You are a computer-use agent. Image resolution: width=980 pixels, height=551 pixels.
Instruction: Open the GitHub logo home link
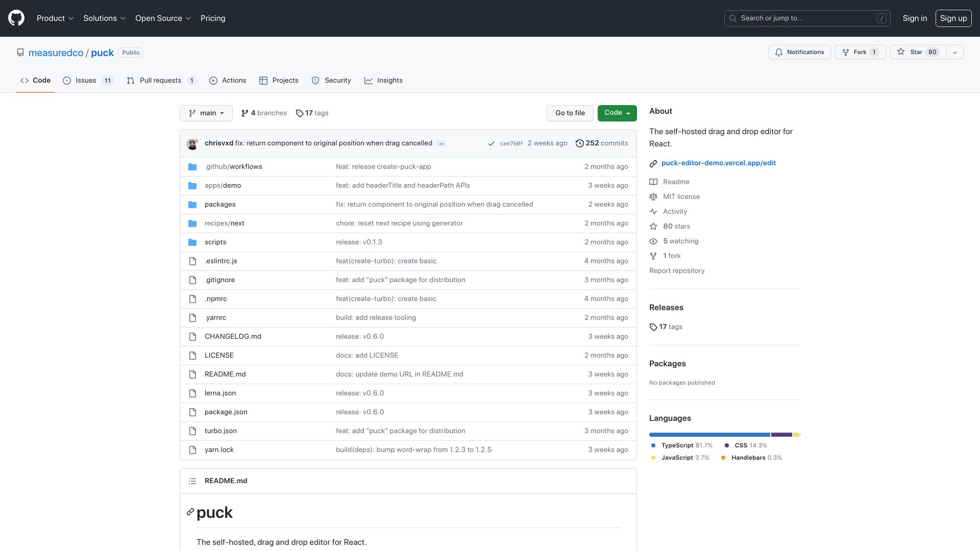(x=16, y=18)
